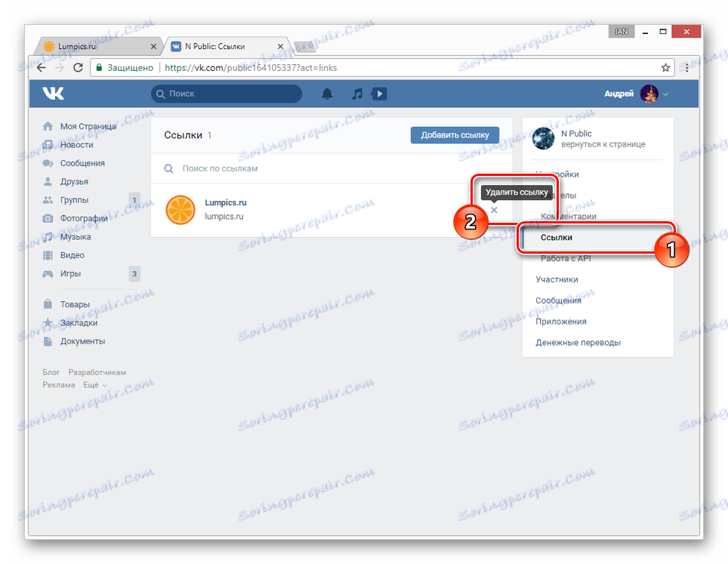
Task: Click the Игры counter badge 3
Action: [134, 274]
